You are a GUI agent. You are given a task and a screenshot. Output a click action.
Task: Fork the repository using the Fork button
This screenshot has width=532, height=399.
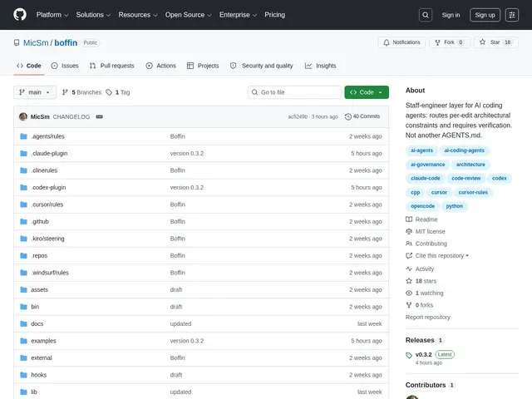click(x=450, y=42)
